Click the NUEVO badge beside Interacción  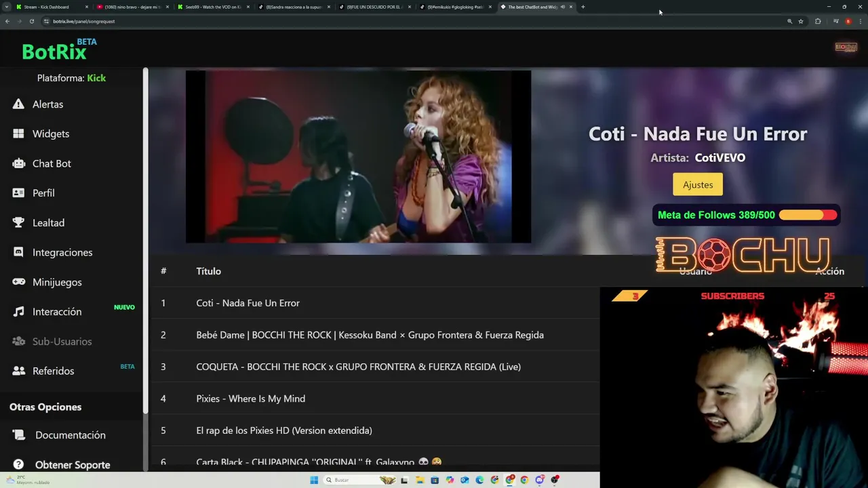point(124,308)
